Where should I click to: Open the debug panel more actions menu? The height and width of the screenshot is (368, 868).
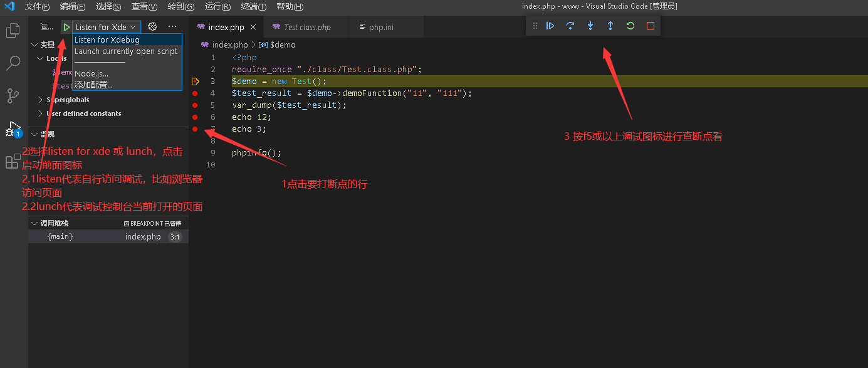click(173, 27)
